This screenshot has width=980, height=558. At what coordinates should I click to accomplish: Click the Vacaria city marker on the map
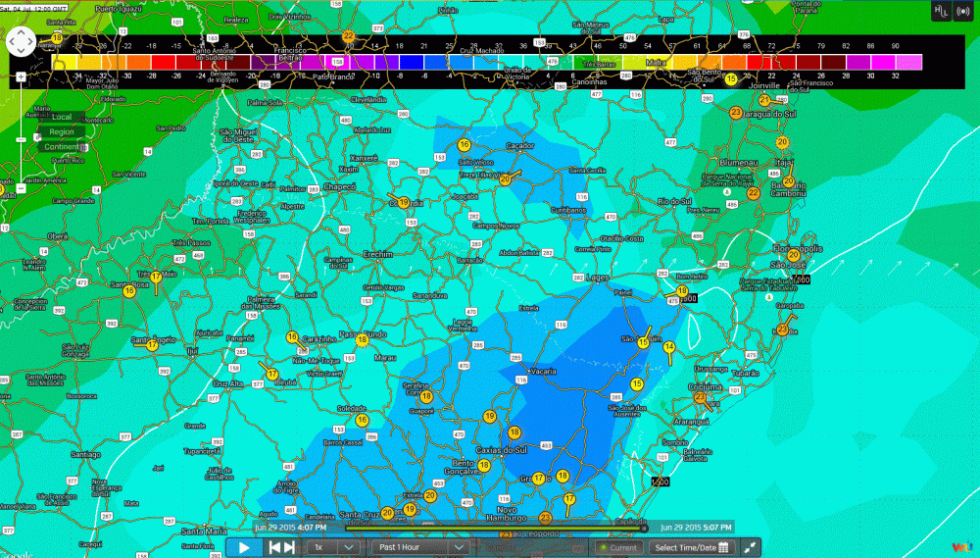(x=529, y=373)
